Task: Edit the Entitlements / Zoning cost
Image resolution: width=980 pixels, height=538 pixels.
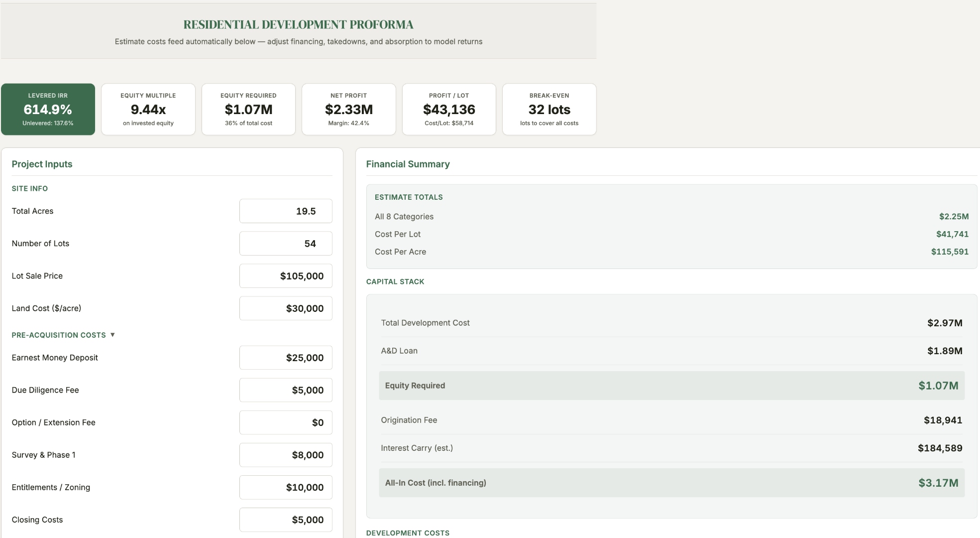Action: pos(285,487)
